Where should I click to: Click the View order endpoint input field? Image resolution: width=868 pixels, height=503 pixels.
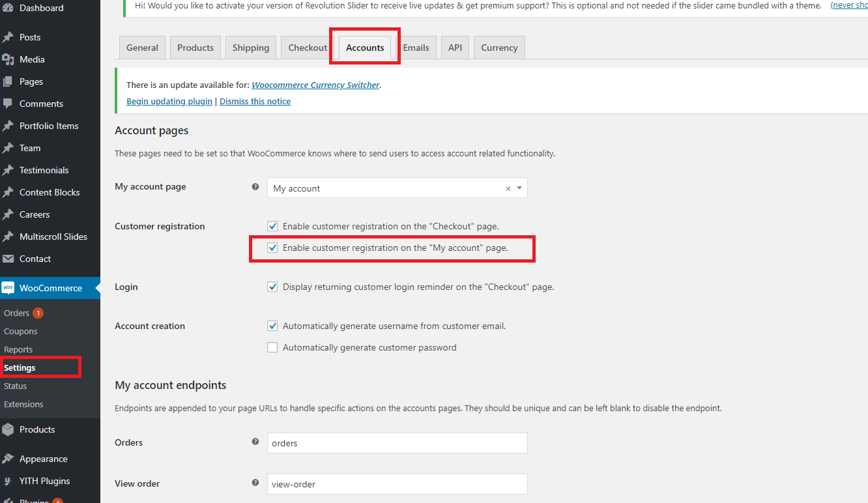click(x=398, y=484)
